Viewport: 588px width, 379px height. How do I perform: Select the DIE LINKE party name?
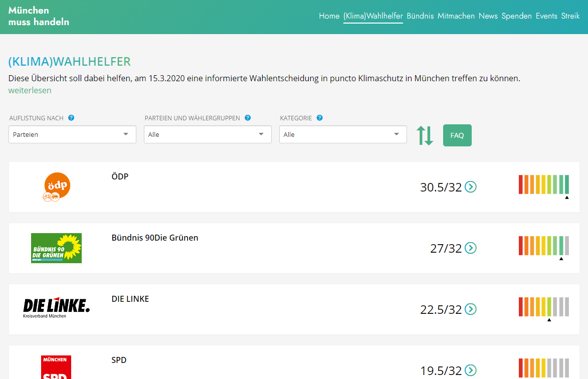pos(130,299)
